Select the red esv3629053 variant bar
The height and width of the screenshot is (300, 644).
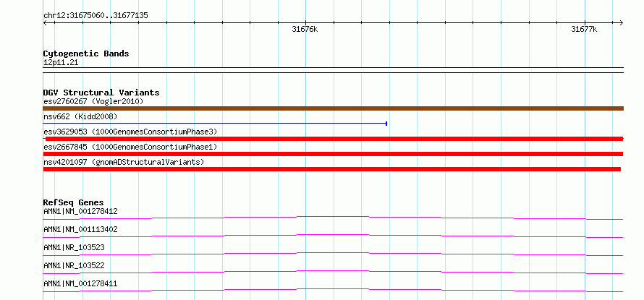[x=334, y=139]
